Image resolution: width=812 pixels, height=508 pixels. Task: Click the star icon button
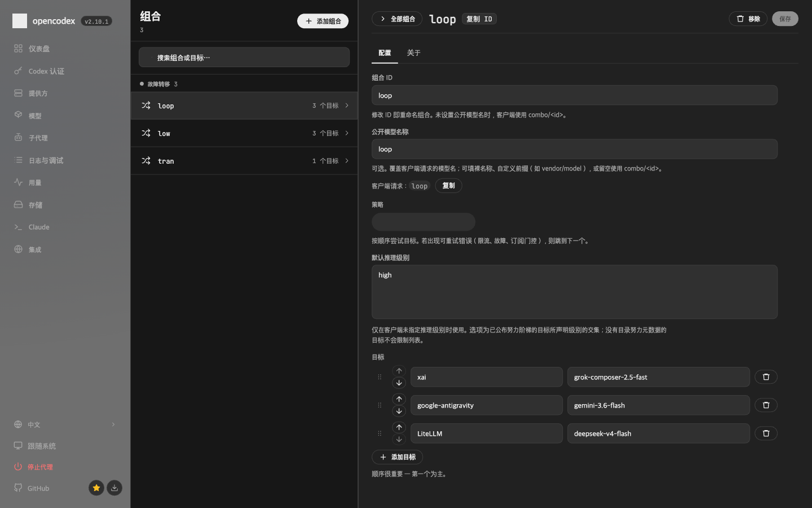tap(96, 488)
